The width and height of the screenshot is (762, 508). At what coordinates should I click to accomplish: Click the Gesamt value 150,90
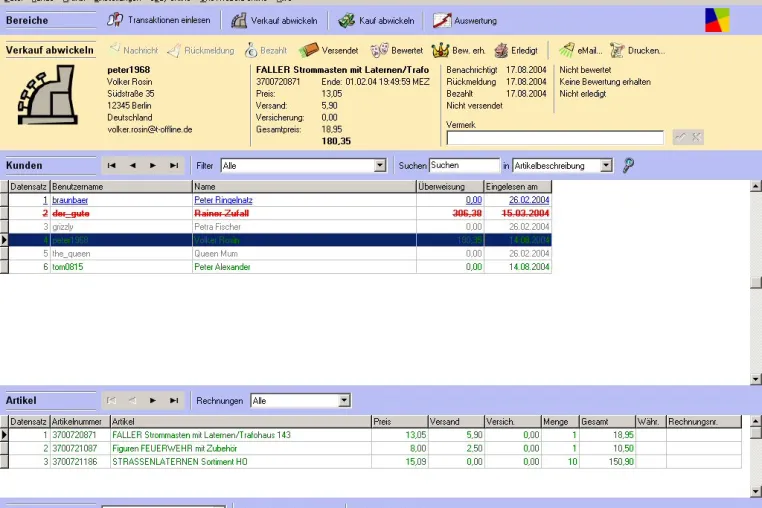[x=621, y=462]
